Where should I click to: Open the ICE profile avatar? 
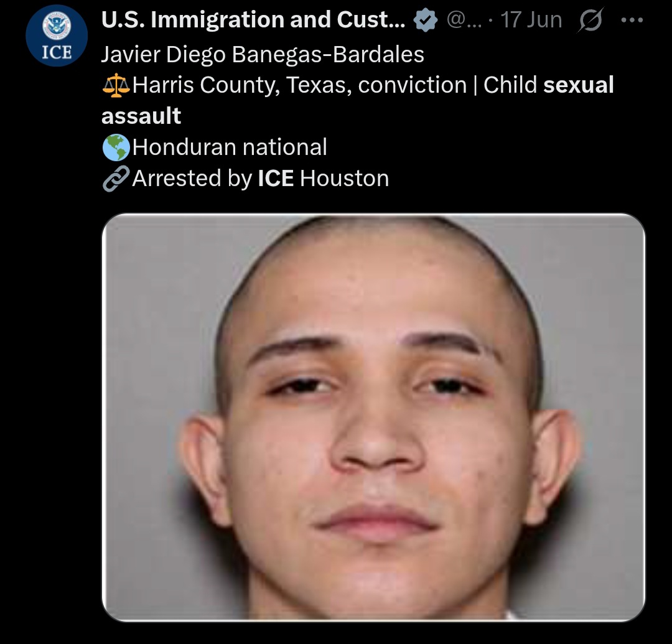pos(57,35)
